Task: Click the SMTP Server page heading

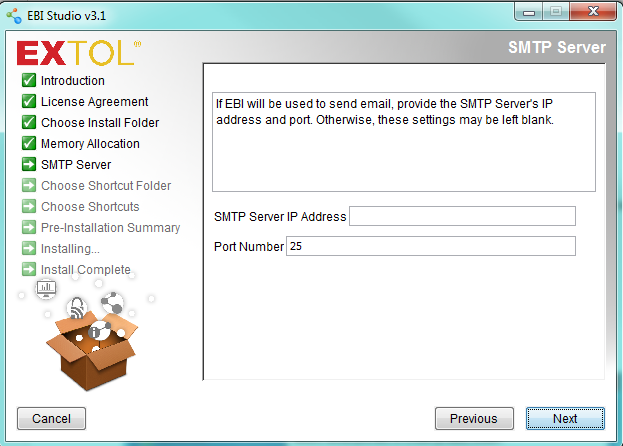Action: click(557, 47)
